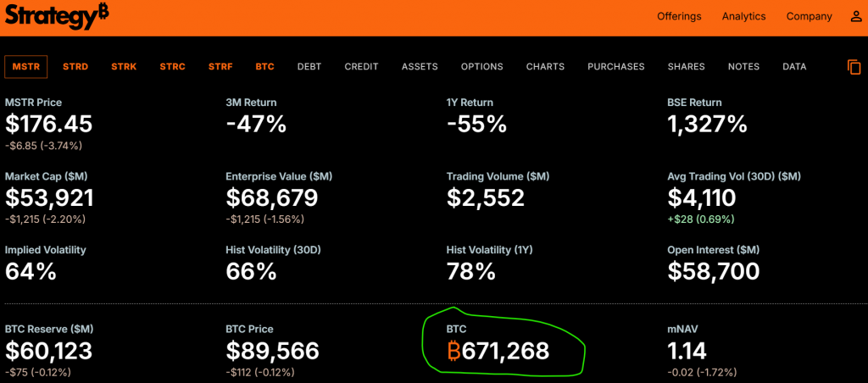Image resolution: width=868 pixels, height=383 pixels.
Task: Open the CHARTS tab
Action: [x=545, y=66]
